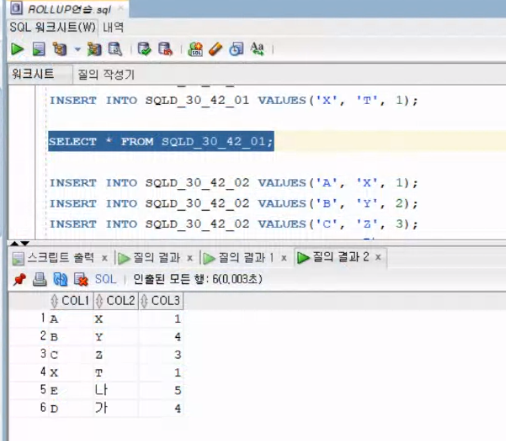Switch to the ROLLUP연습.sql file tab

coord(69,9)
